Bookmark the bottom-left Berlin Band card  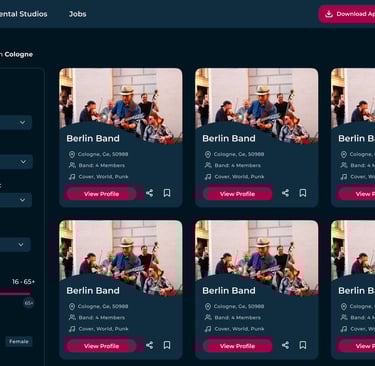click(167, 345)
